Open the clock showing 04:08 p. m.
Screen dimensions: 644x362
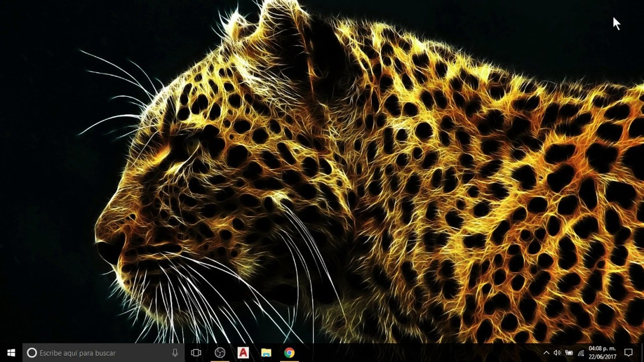click(602, 353)
